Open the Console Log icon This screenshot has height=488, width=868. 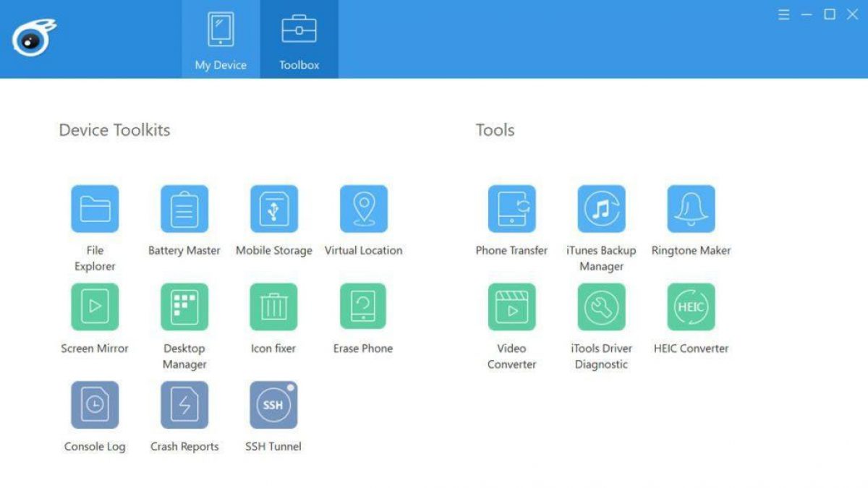(95, 405)
